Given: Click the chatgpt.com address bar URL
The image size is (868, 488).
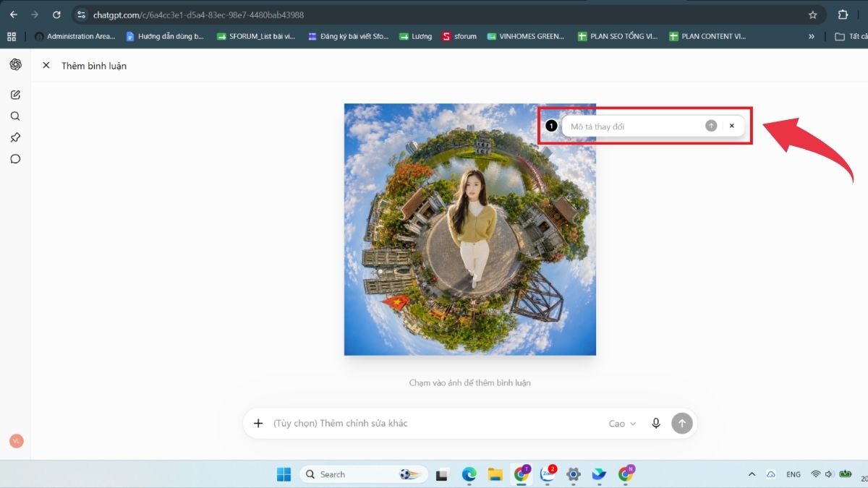Looking at the screenshot, I should (198, 14).
